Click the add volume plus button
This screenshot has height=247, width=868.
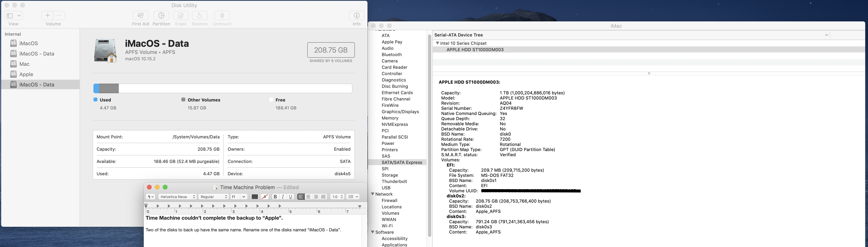coord(48,15)
